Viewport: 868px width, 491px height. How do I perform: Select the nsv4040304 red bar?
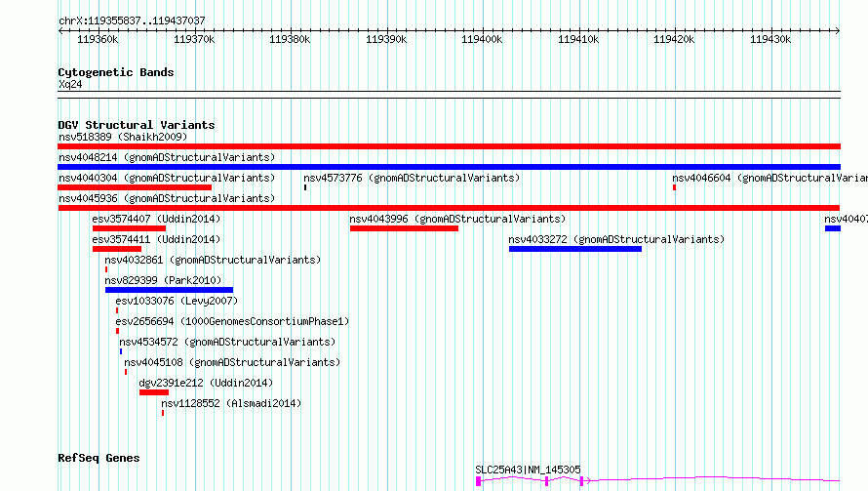coord(135,187)
